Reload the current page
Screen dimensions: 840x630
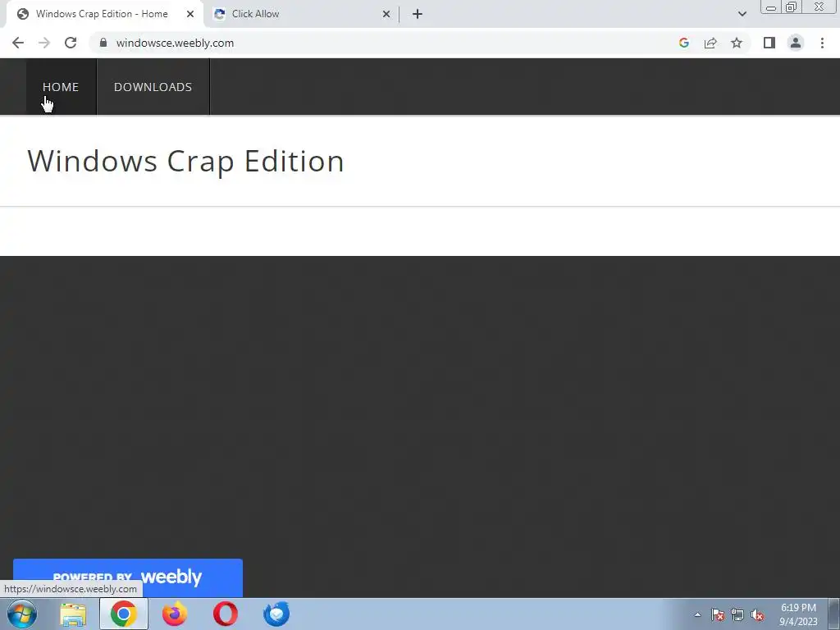tap(71, 43)
